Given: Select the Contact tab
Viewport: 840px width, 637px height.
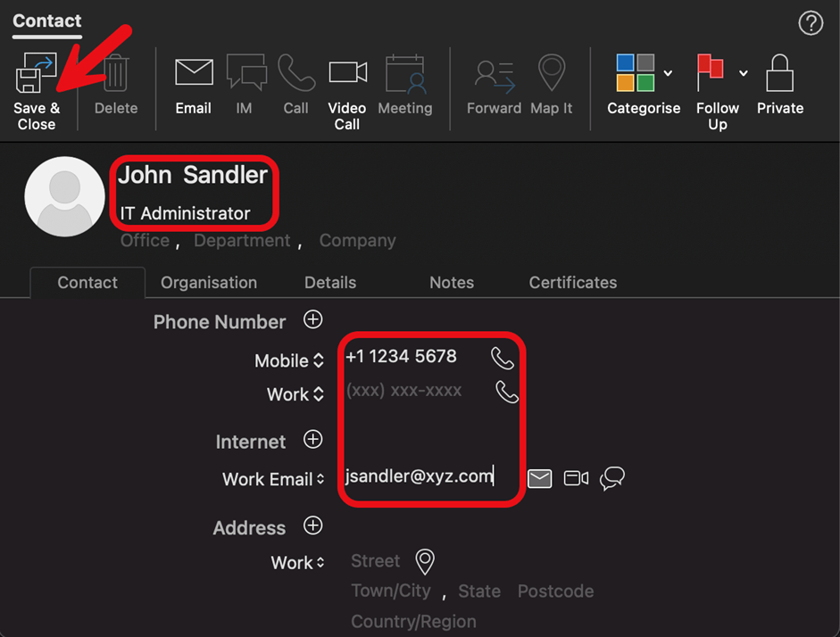Looking at the screenshot, I should pos(87,282).
